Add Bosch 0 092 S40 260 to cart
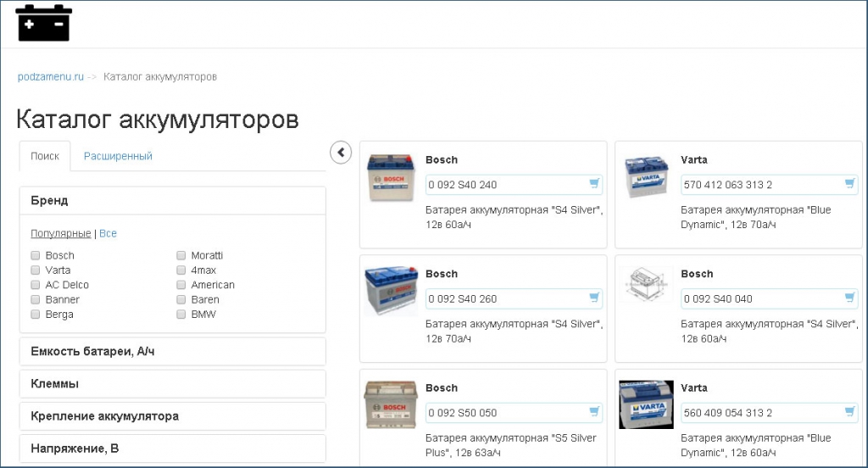 (594, 298)
